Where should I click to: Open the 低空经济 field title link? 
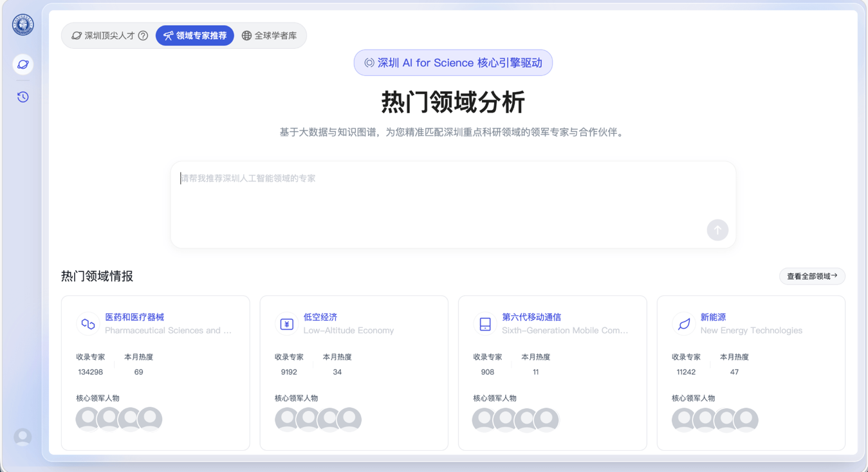click(x=320, y=317)
